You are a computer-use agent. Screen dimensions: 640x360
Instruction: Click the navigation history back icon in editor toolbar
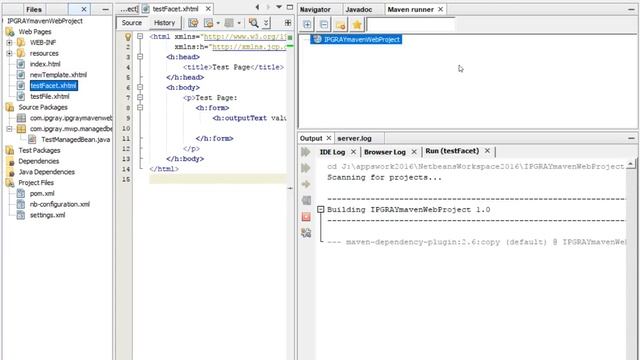click(x=209, y=23)
